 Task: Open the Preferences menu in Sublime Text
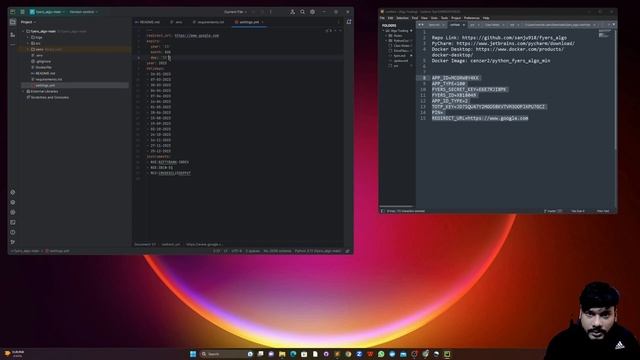pyautogui.click(x=472, y=18)
